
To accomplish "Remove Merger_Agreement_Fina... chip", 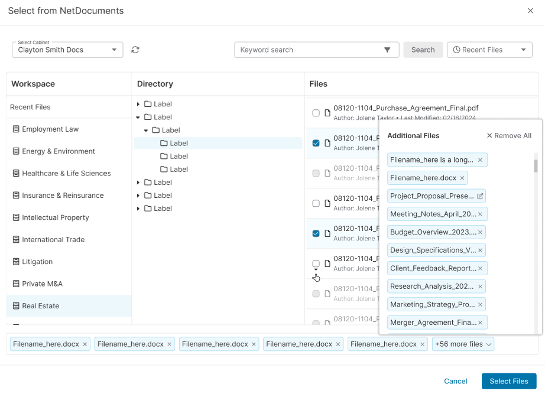I will (480, 323).
